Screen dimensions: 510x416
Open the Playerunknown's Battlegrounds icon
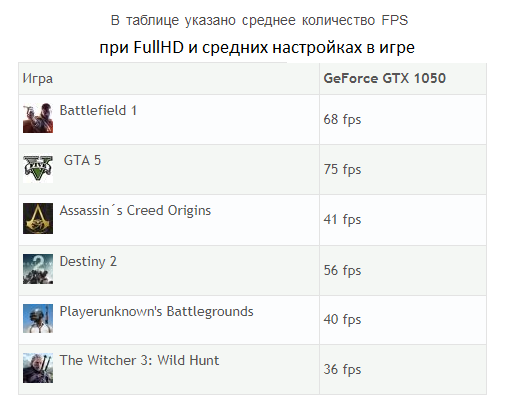[x=38, y=318]
